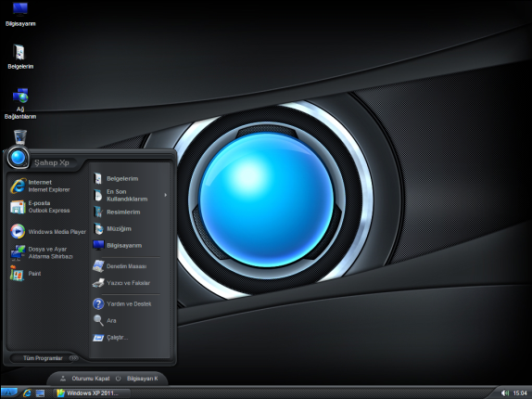This screenshot has width=532, height=399.
Task: Open the Internet Explorer icon in start menu
Action: coord(18,186)
